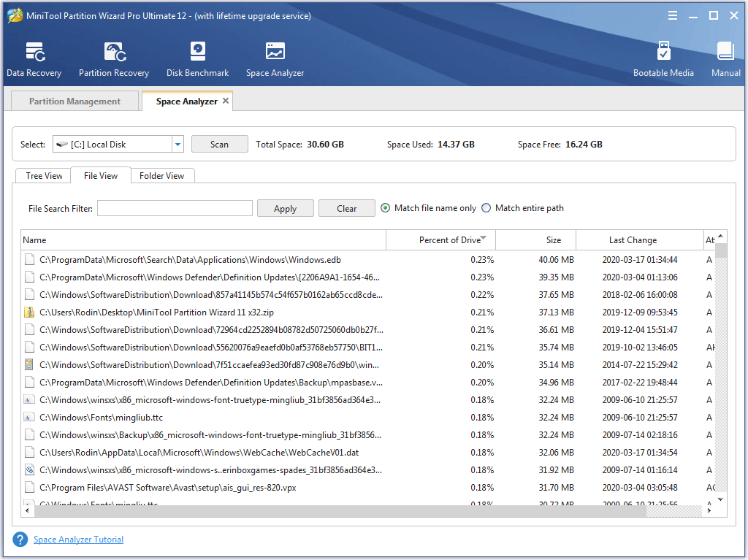748x560 pixels.
Task: Select the winsxs\Backup mingliub row
Action: pyautogui.click(x=368, y=434)
